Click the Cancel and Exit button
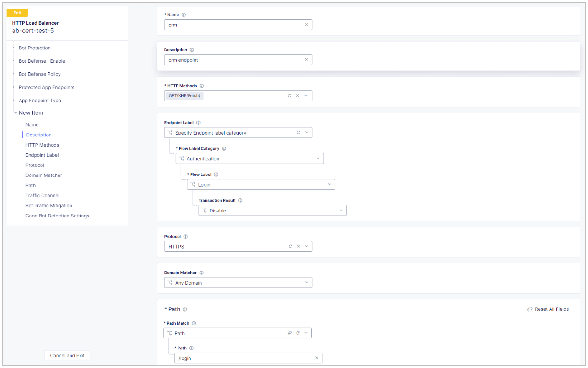This screenshot has height=368, width=588. (x=67, y=355)
